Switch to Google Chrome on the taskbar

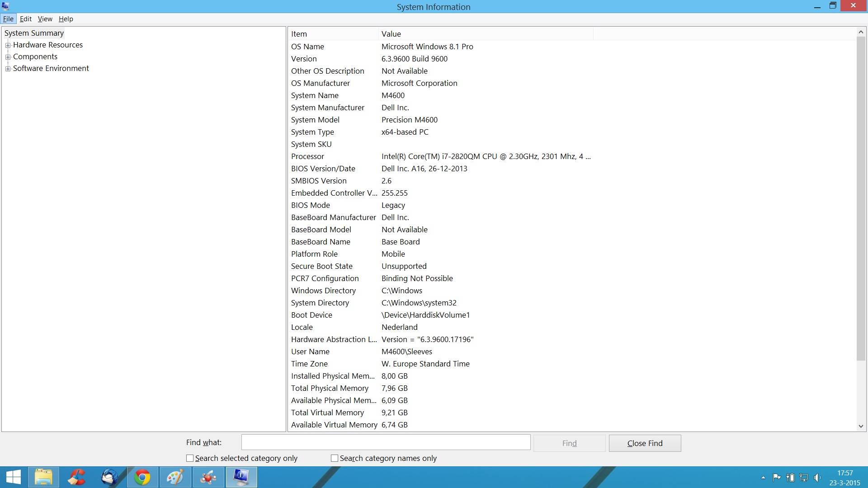pyautogui.click(x=142, y=477)
